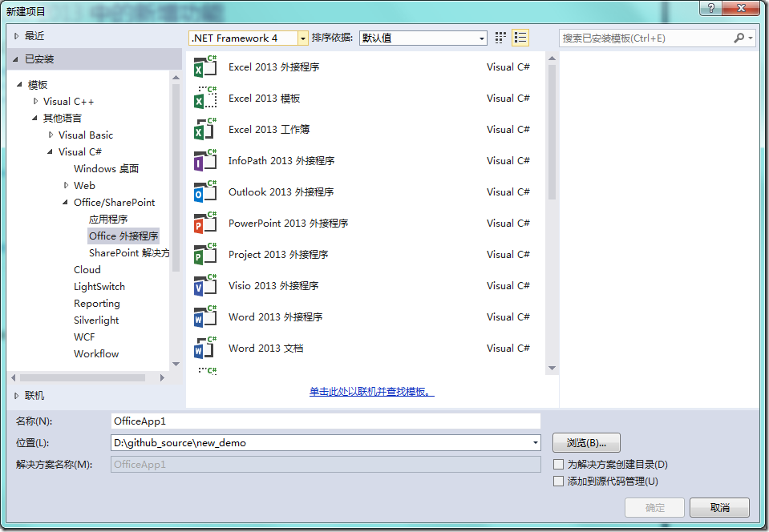Image resolution: width=769 pixels, height=532 pixels.
Task: Click the 浏览(B)... button
Action: tap(586, 443)
